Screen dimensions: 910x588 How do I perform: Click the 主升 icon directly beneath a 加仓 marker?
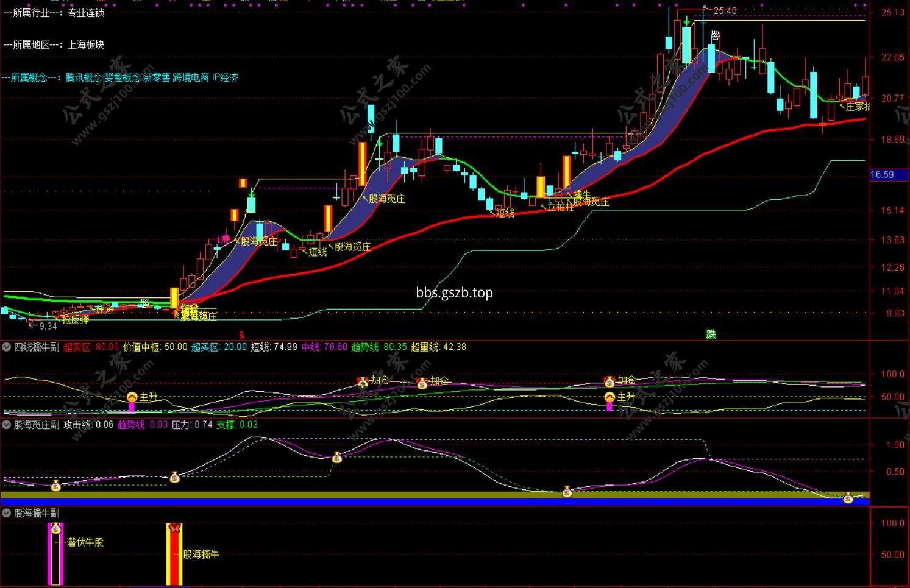pos(610,397)
